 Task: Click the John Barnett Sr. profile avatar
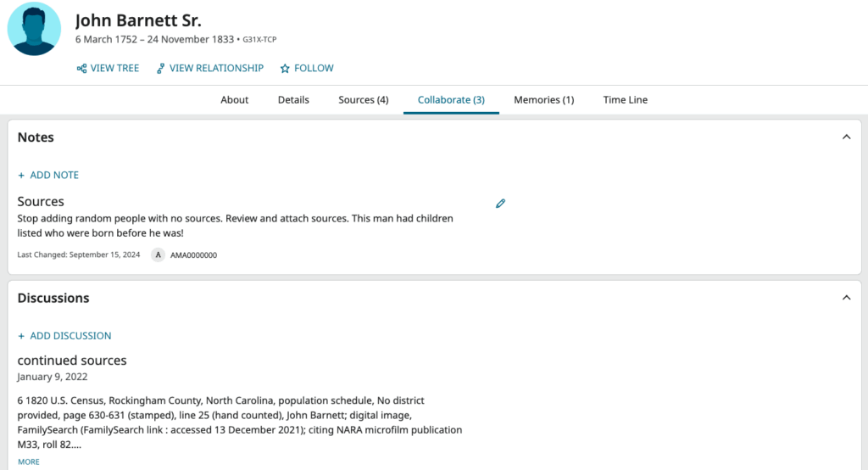(x=34, y=29)
